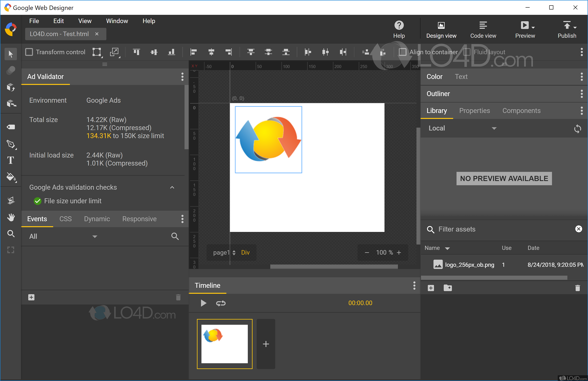588x381 pixels.
Task: Select the Text tool
Action: (x=11, y=160)
